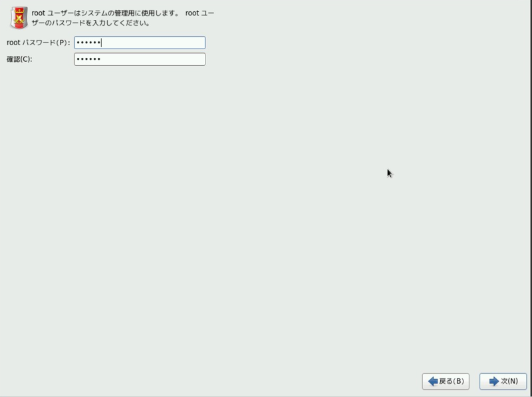This screenshot has height=397, width=532.
Task: Go back with the 戻る(B) button
Action: tap(446, 382)
